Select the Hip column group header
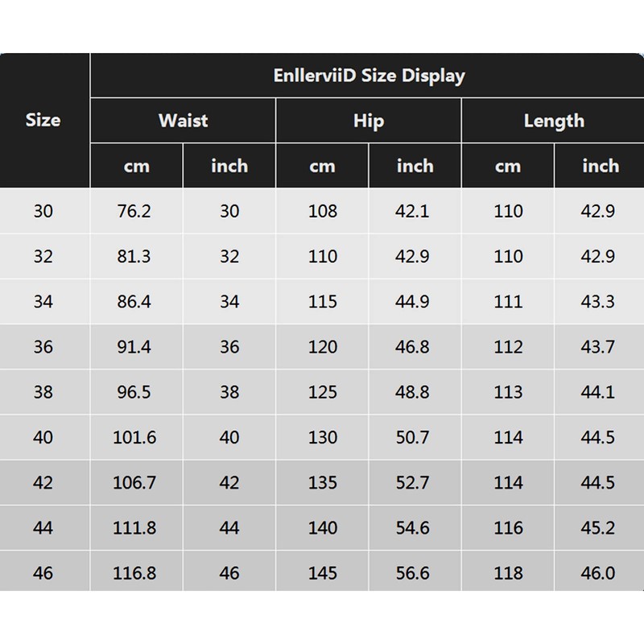Screen dimensions: 644x644 click(368, 121)
